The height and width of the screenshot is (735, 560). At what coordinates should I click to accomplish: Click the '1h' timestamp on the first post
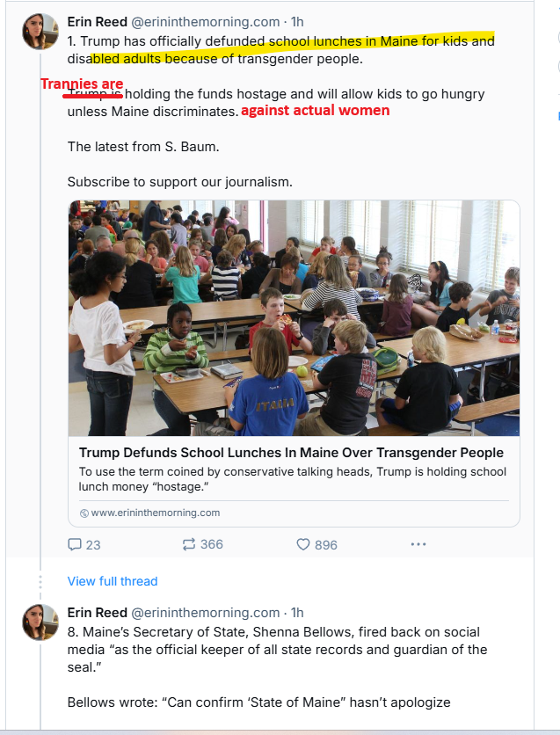pyautogui.click(x=296, y=21)
